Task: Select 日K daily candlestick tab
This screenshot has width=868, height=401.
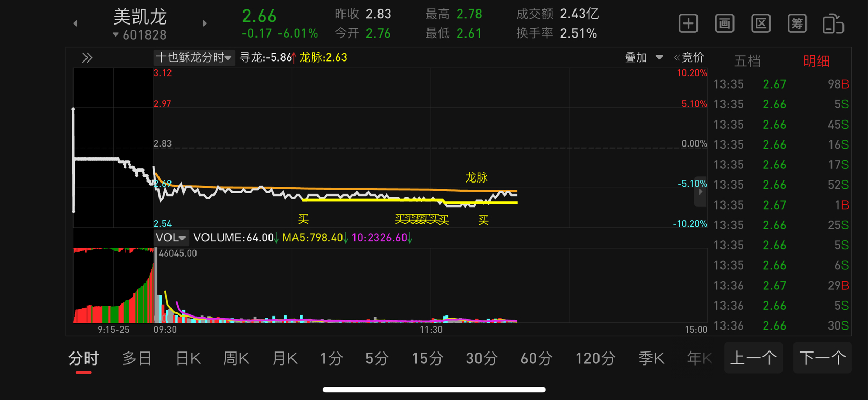Action: (x=188, y=359)
